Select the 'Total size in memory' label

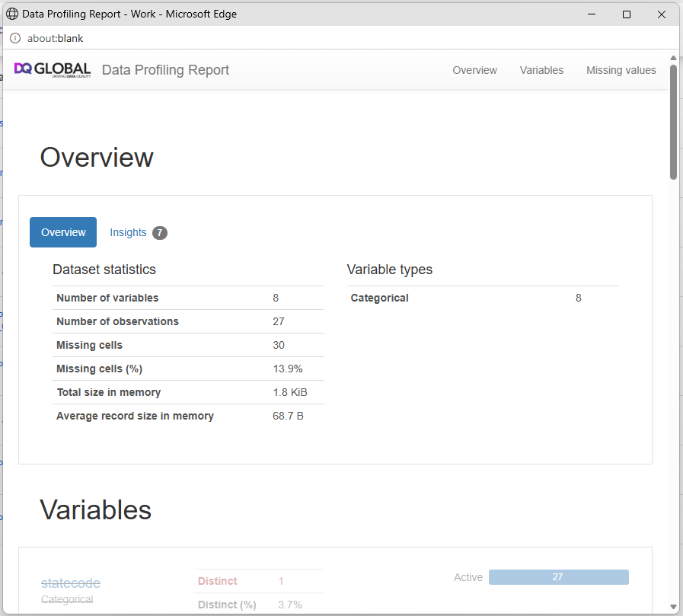(109, 392)
